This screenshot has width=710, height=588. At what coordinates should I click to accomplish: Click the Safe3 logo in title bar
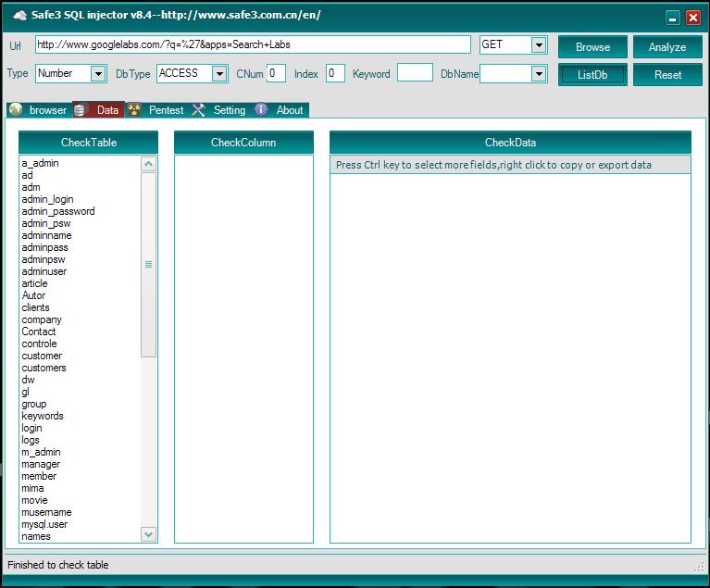[20, 16]
